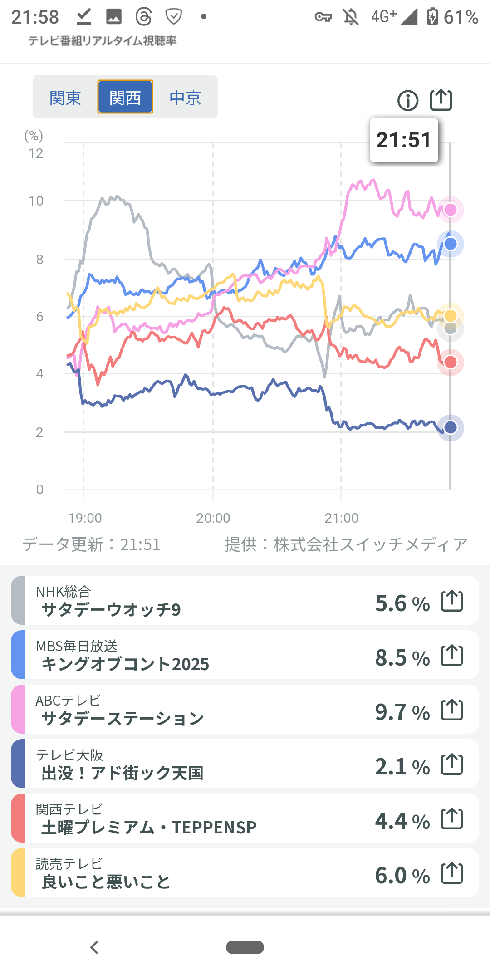Share the テレビ大阪 アド街ック天国 rating
The width and height of the screenshot is (490, 980).
click(452, 764)
